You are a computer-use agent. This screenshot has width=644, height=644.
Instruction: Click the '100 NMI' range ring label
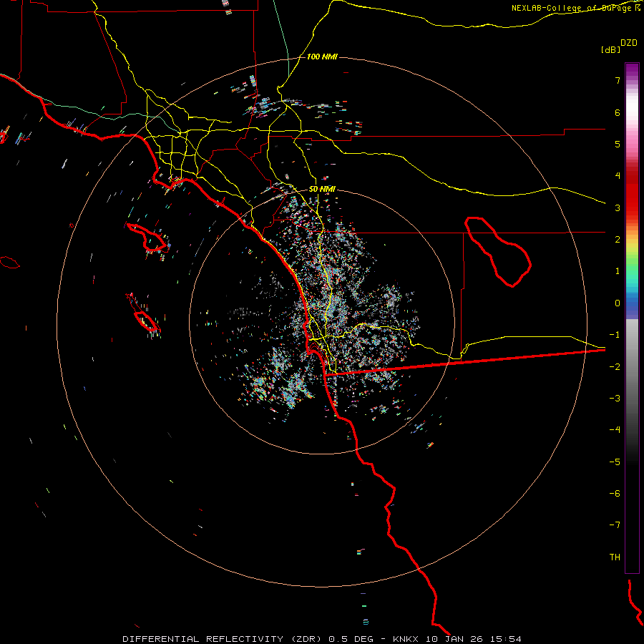coord(322,57)
